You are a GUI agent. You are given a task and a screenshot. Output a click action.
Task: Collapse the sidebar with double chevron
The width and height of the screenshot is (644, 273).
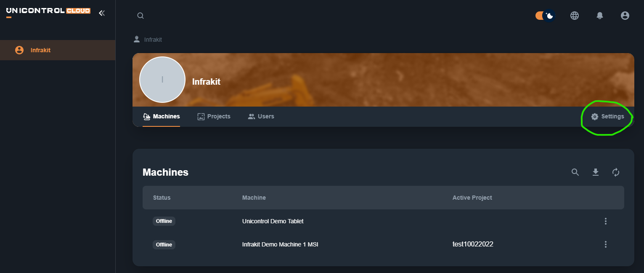(101, 13)
